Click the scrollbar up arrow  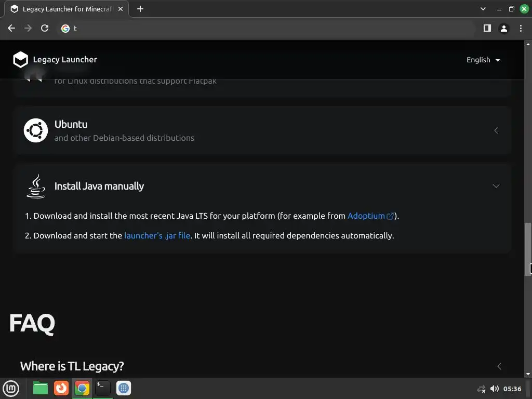tap(528, 44)
